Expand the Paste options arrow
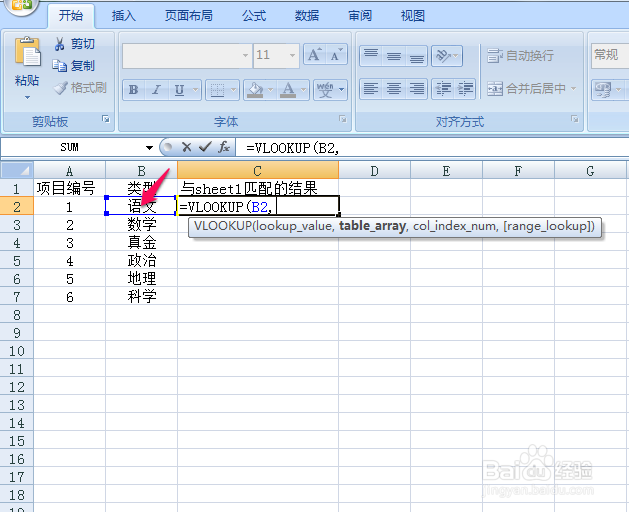Screen dimensions: 629x512 [27, 97]
